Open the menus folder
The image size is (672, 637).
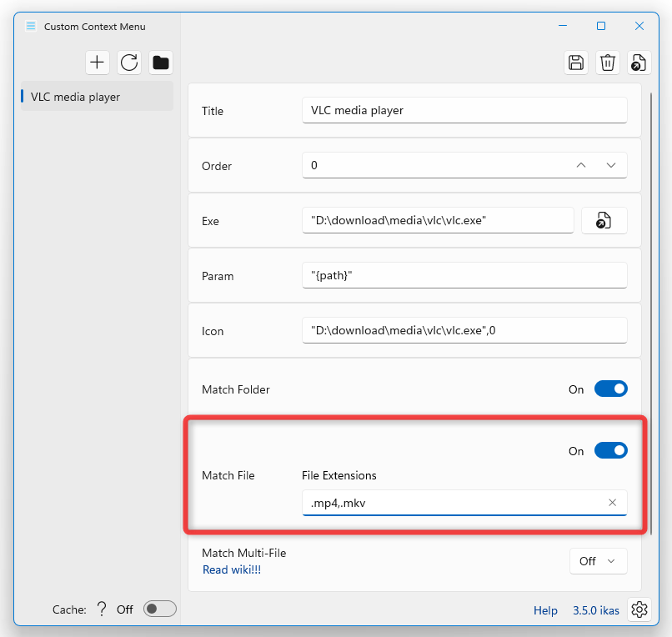[x=161, y=63]
